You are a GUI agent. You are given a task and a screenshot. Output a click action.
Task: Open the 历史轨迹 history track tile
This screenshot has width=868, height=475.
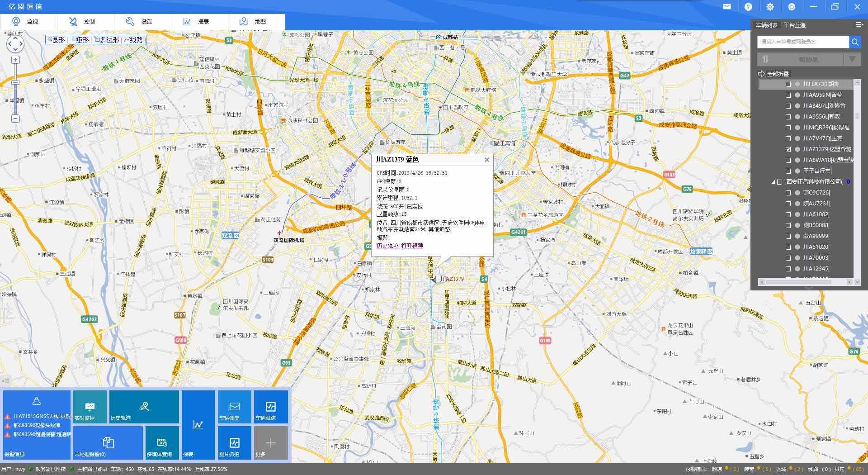144,407
